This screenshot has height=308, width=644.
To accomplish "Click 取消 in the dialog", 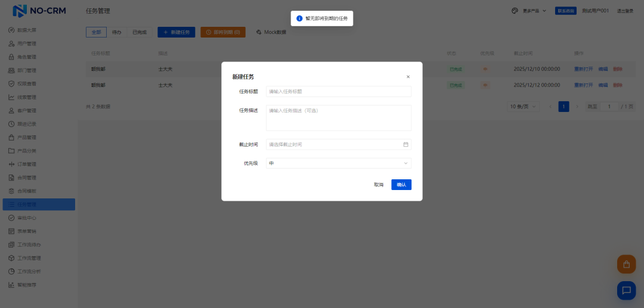I will [x=379, y=185].
